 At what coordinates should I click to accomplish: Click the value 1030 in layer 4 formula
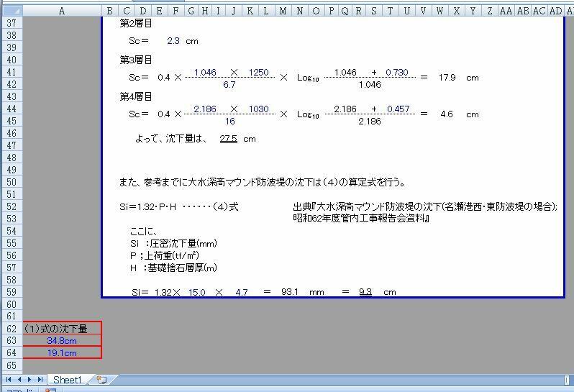tap(259, 109)
